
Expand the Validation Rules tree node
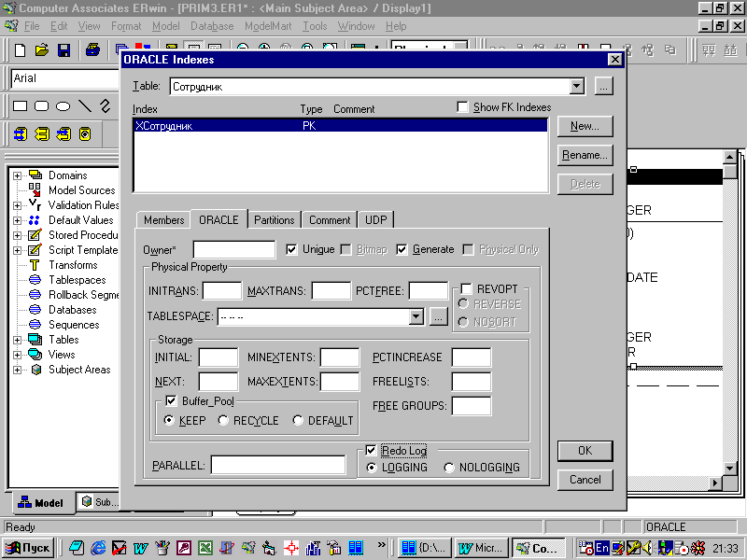17,205
